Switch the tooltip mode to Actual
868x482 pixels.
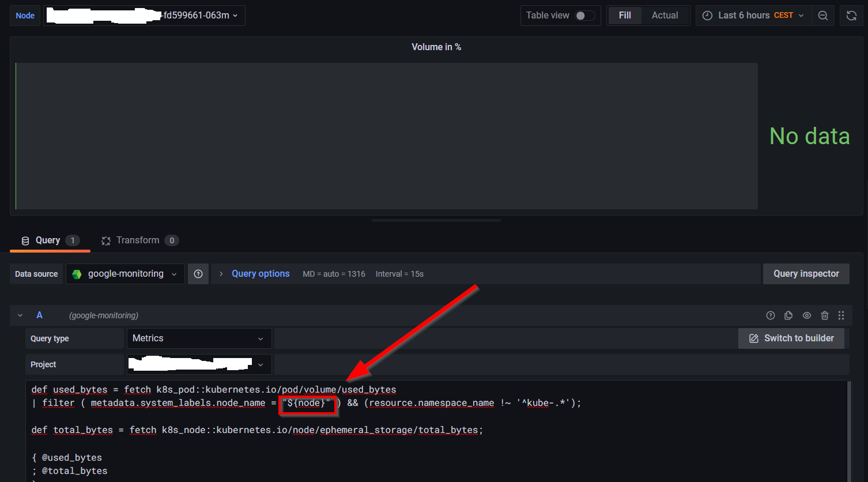pos(665,16)
